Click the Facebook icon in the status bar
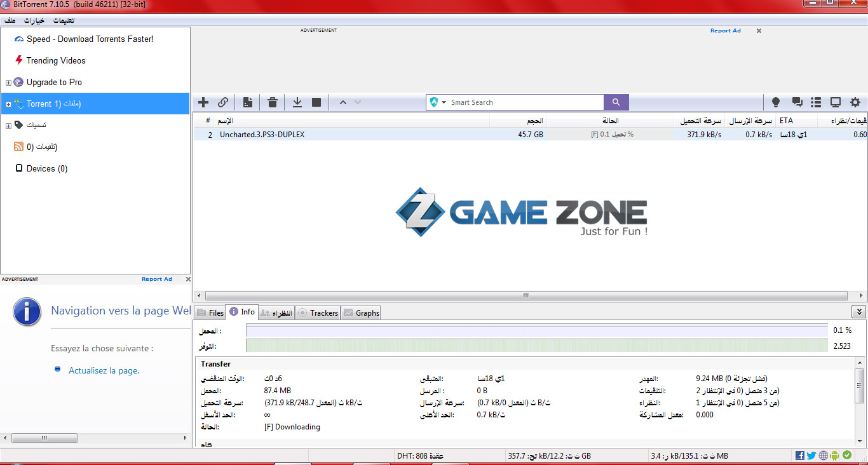This screenshot has width=868, height=465. click(800, 455)
